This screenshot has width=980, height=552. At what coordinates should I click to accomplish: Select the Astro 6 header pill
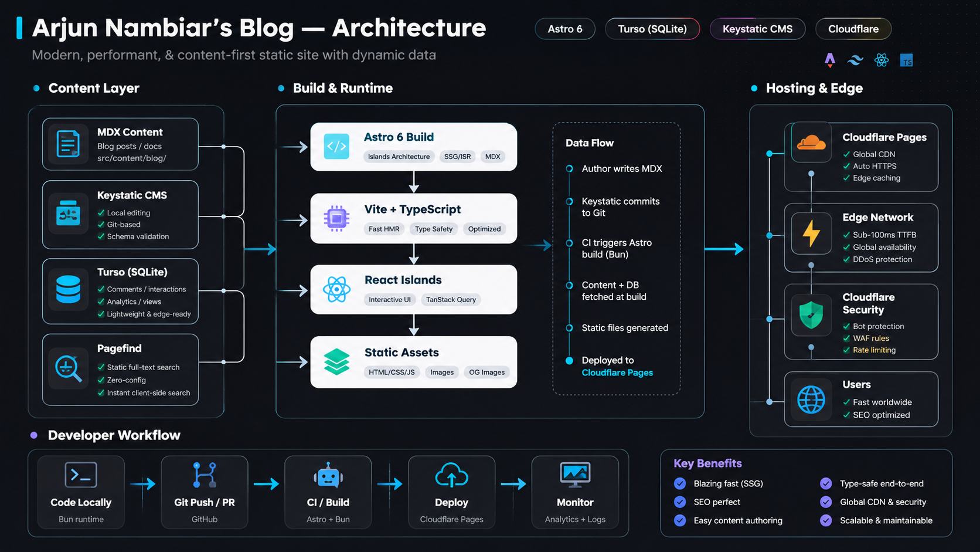(x=565, y=29)
